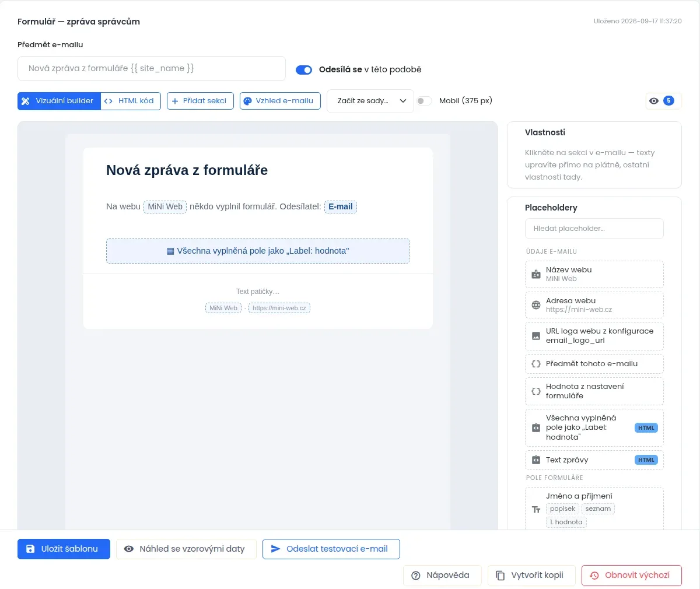This screenshot has height=589, width=700.
Task: Select the popisek variant of Jméno a příjmení
Action: [562, 509]
